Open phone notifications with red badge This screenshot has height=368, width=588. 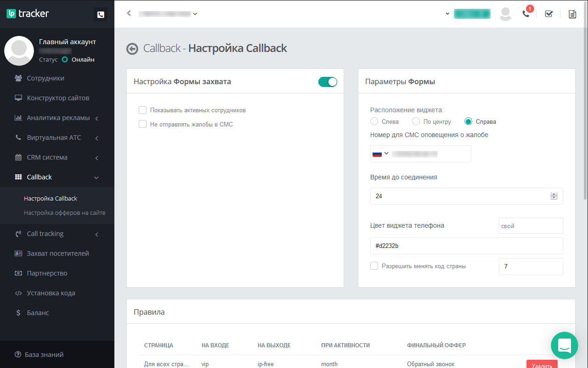[526, 13]
